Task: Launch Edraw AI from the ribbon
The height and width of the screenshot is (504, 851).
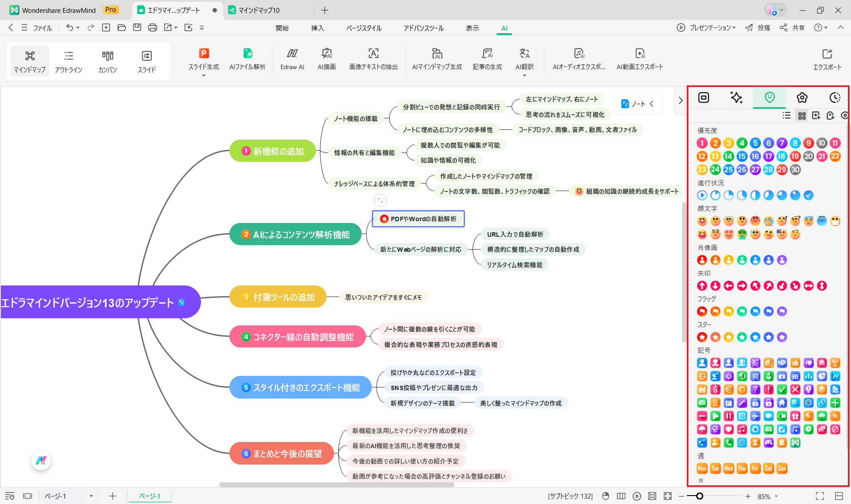Action: (292, 59)
